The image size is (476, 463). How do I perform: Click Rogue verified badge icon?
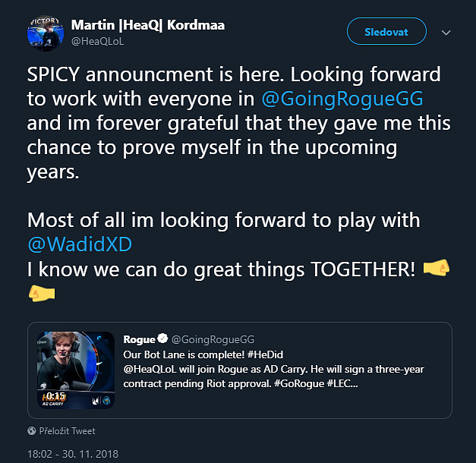point(162,339)
